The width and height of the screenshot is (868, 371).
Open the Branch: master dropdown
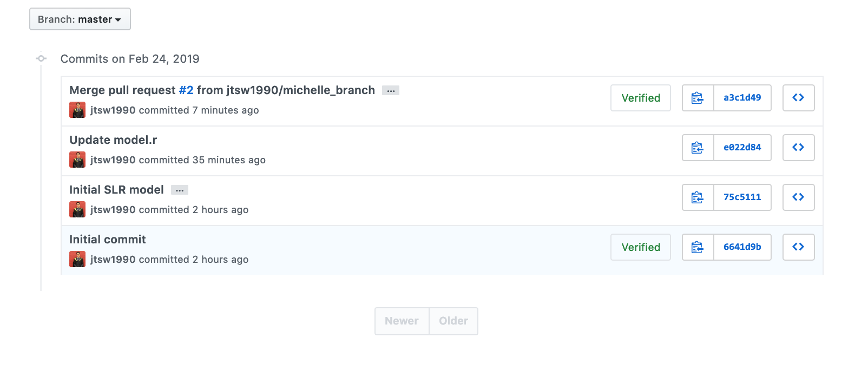coord(80,18)
